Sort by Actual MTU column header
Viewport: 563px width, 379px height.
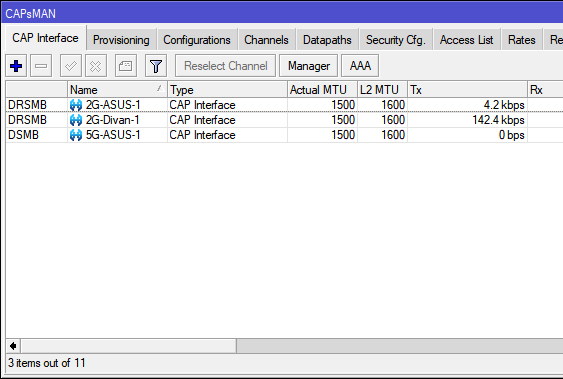coord(322,90)
